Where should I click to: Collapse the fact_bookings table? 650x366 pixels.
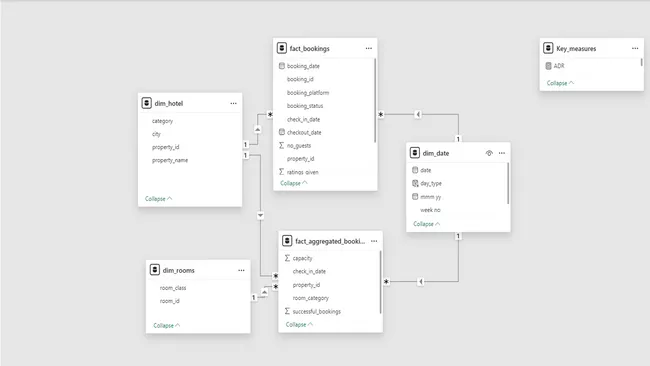coord(293,183)
